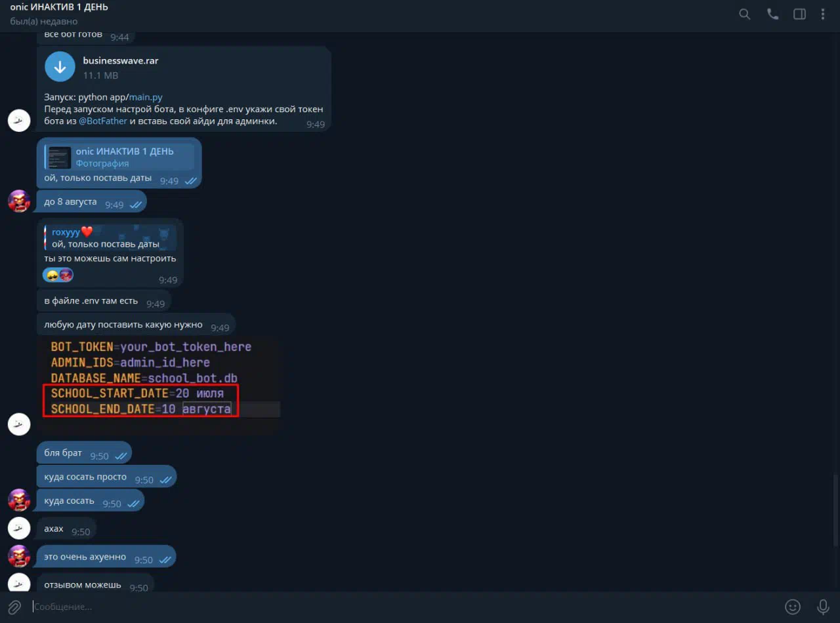Open chat profile from onic ИНАКТИВ header
Screen dimensions: 840x623
click(x=59, y=7)
